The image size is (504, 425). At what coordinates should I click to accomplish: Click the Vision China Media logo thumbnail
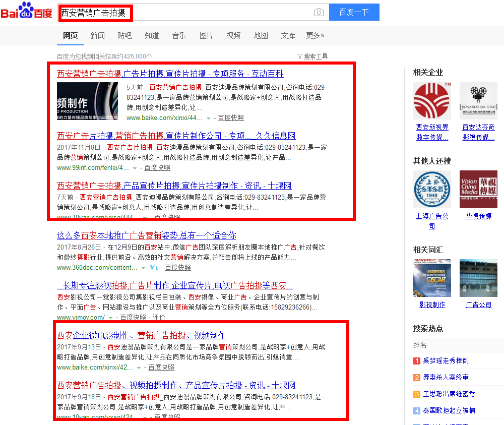click(479, 190)
